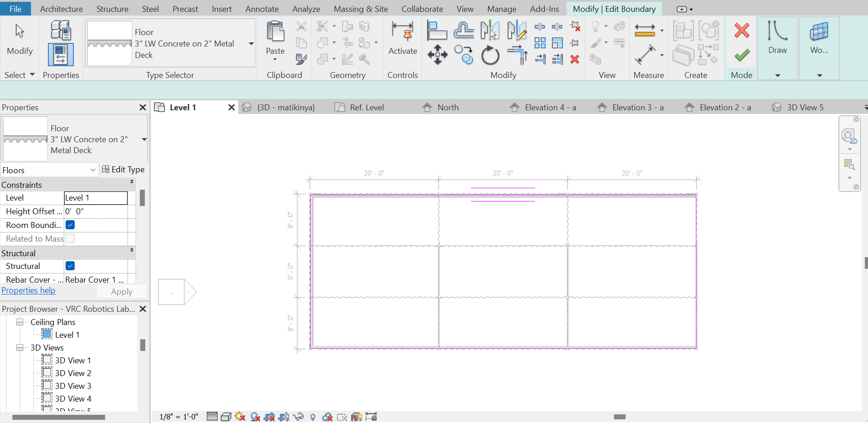
Task: Toggle Show Crop Region
Action: tap(284, 417)
